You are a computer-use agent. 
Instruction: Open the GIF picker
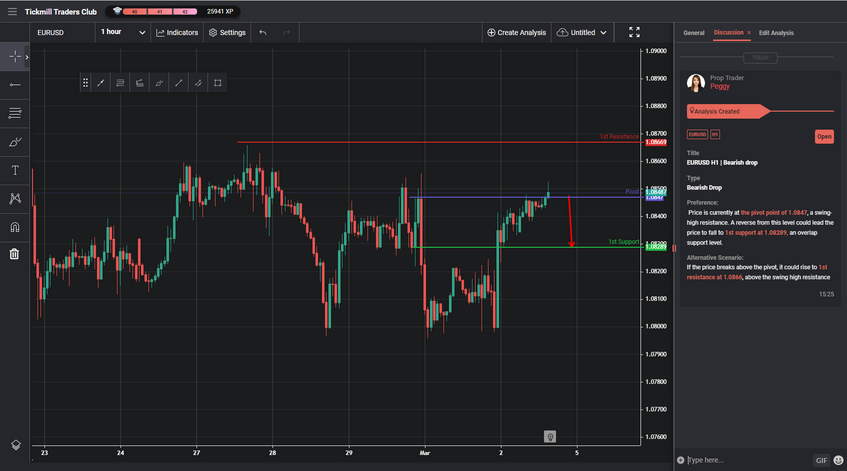821,460
